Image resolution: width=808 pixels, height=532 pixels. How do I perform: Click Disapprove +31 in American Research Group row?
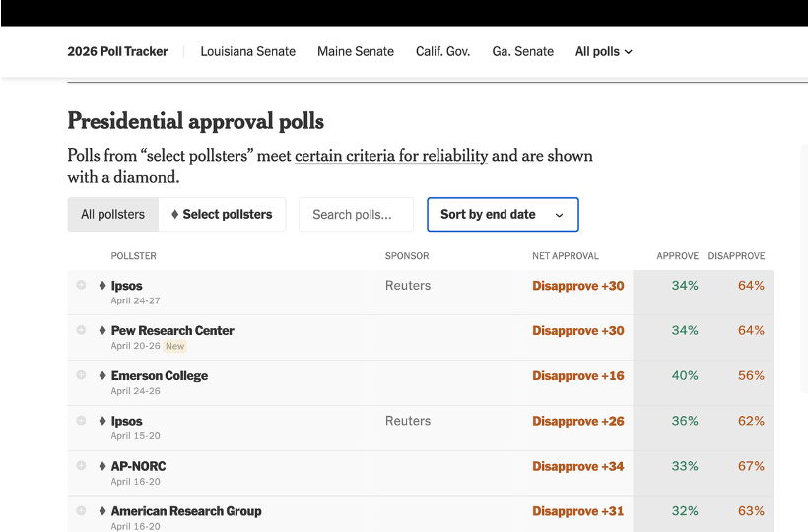click(x=578, y=511)
